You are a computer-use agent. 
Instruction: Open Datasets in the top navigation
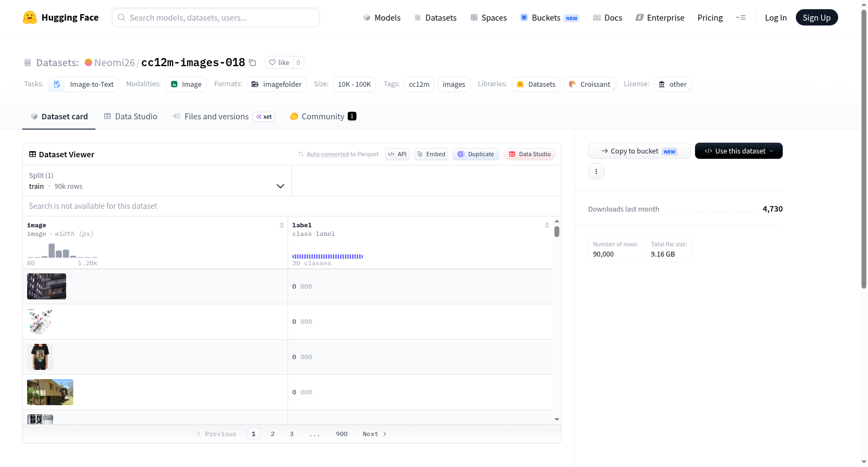pyautogui.click(x=436, y=17)
